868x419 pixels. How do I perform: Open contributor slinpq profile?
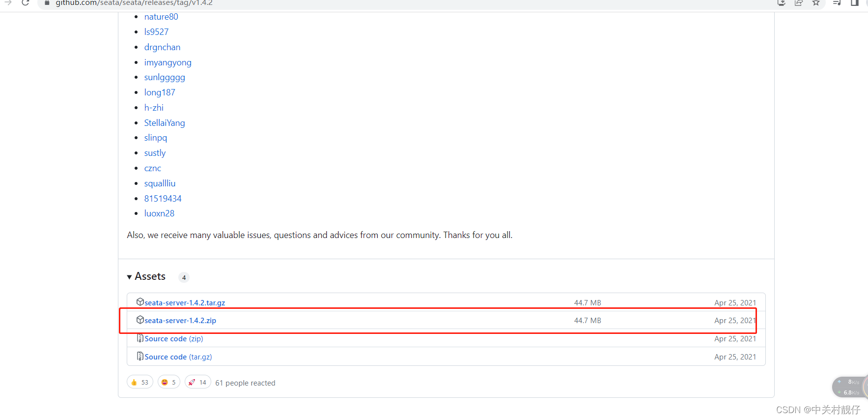coord(156,138)
